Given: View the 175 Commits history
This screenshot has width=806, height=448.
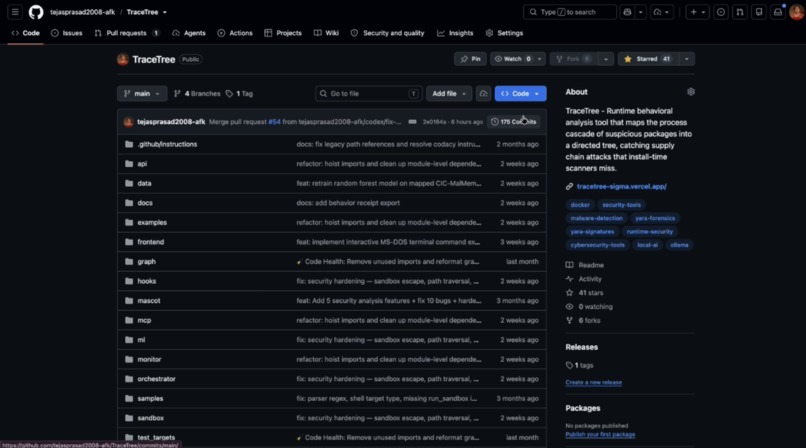Looking at the screenshot, I should pos(514,122).
